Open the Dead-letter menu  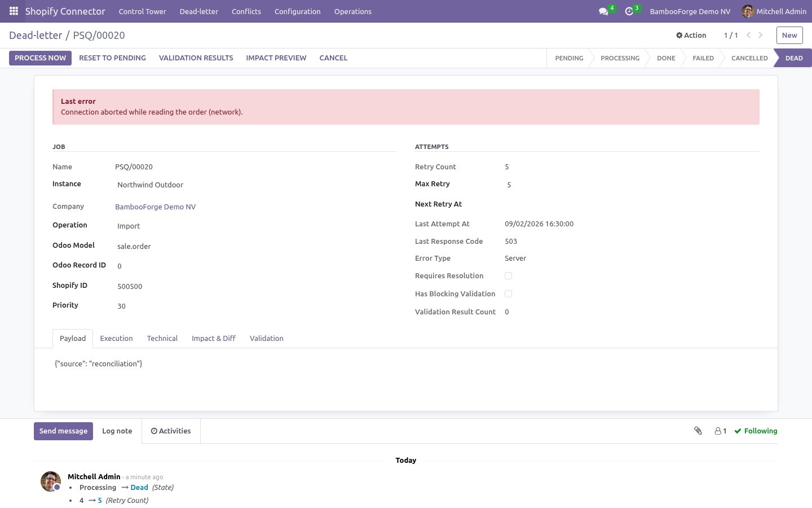(199, 11)
